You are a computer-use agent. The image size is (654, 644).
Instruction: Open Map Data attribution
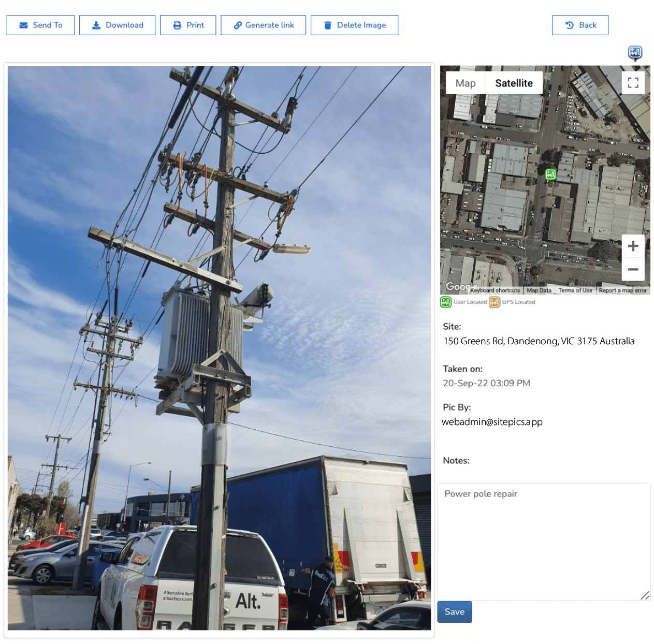click(539, 290)
